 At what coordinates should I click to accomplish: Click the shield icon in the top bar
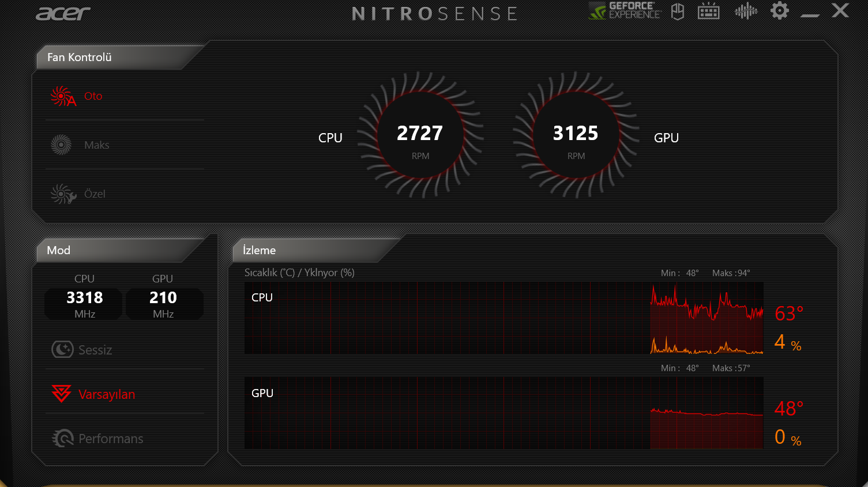point(678,12)
